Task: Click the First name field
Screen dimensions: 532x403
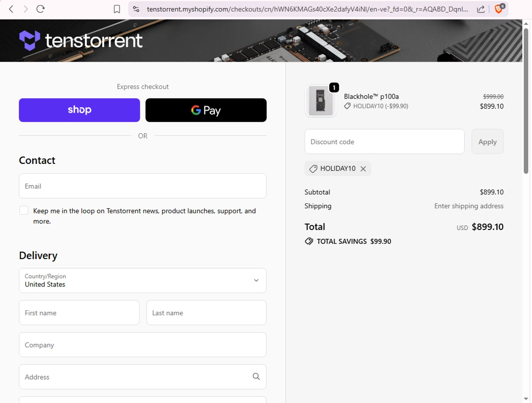Action: tap(79, 313)
